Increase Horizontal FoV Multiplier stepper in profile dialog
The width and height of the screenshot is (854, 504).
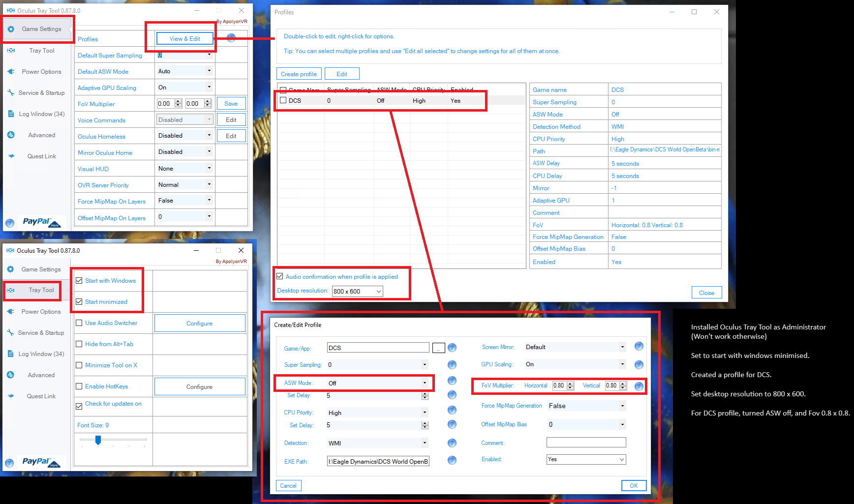coord(570,384)
